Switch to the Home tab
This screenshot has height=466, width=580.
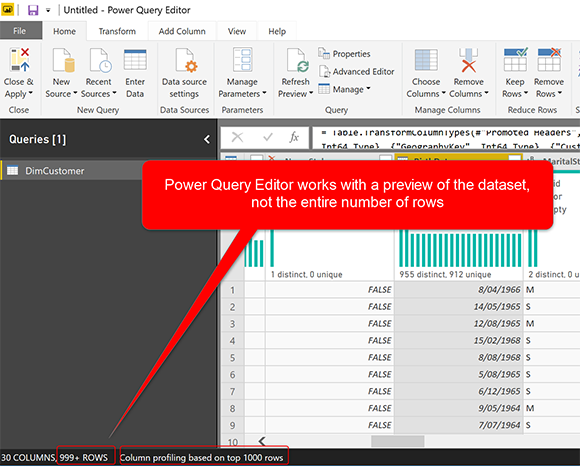tap(64, 31)
